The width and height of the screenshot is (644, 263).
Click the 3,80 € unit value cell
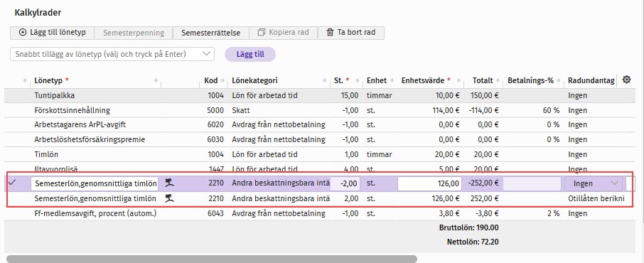click(450, 213)
